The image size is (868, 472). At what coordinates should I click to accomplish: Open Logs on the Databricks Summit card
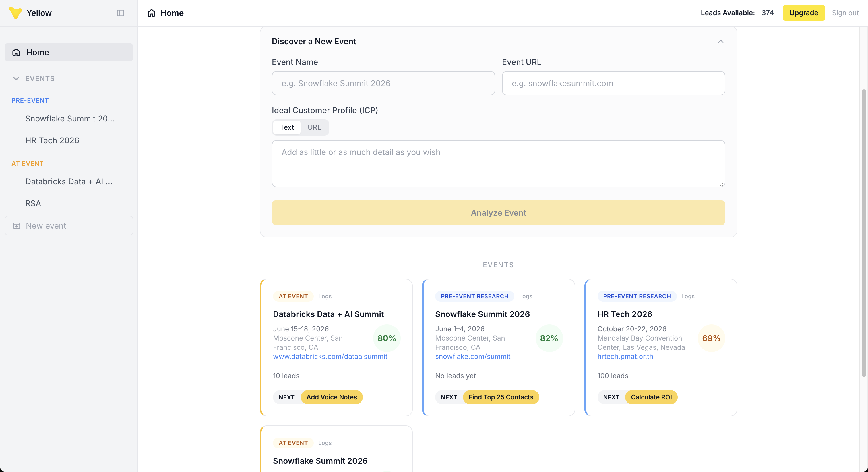pyautogui.click(x=324, y=296)
